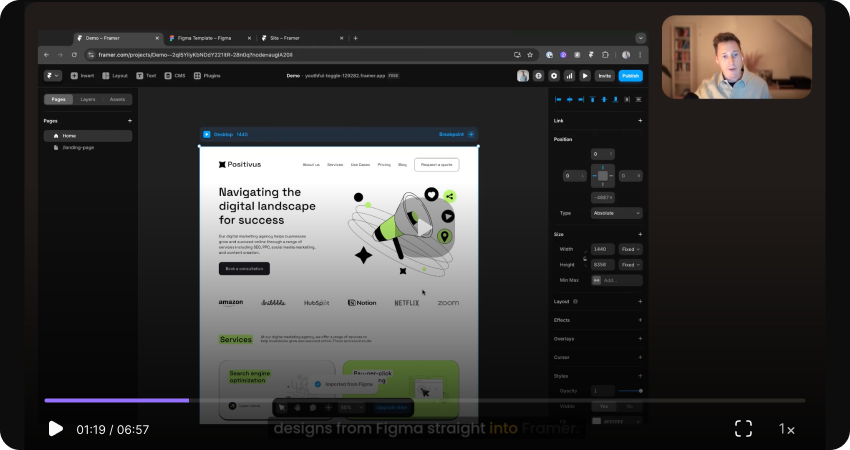Set Visible to No
Viewport: 850px width, 450px height.
pos(629,406)
